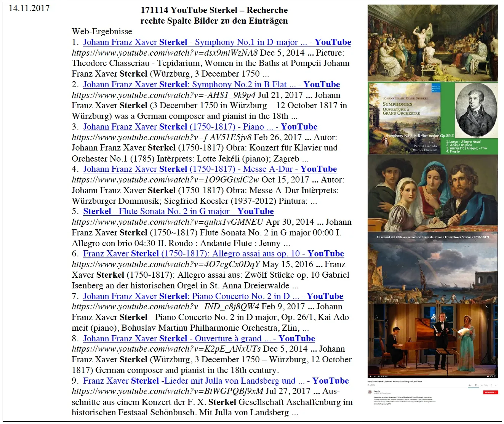
Task: Open Lieder mit Julla von Landsberg link
Action: point(216,381)
